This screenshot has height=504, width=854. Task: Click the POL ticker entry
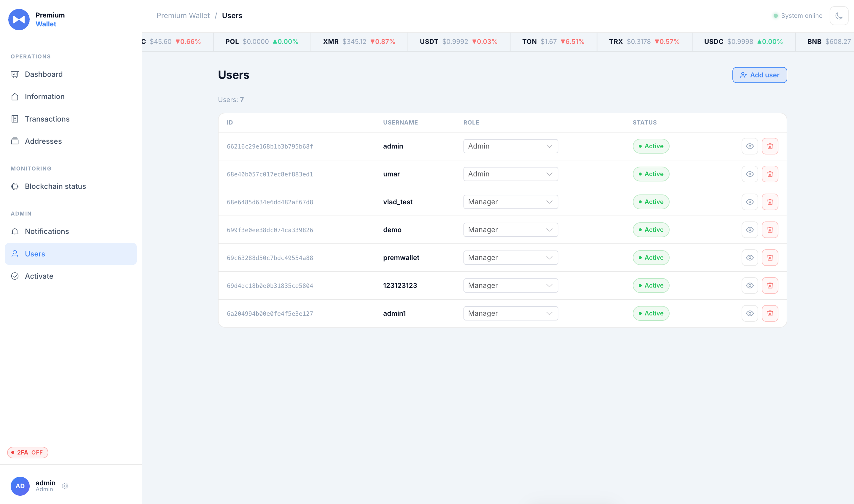point(262,42)
